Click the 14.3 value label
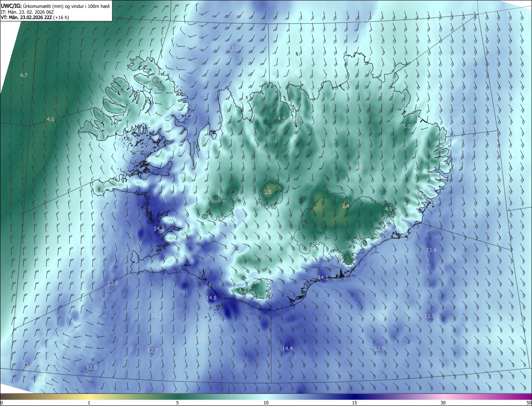Image resolution: width=532 pixels, height=406 pixels. point(159,229)
